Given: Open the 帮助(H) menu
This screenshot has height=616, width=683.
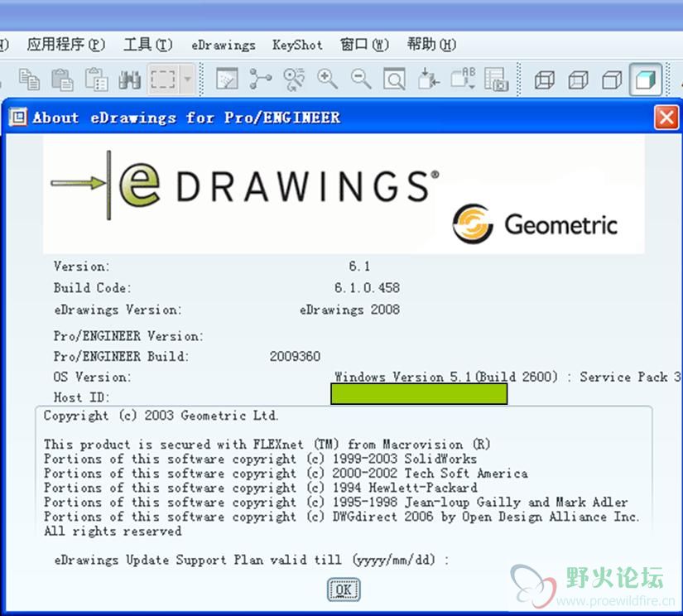Looking at the screenshot, I should coord(431,45).
